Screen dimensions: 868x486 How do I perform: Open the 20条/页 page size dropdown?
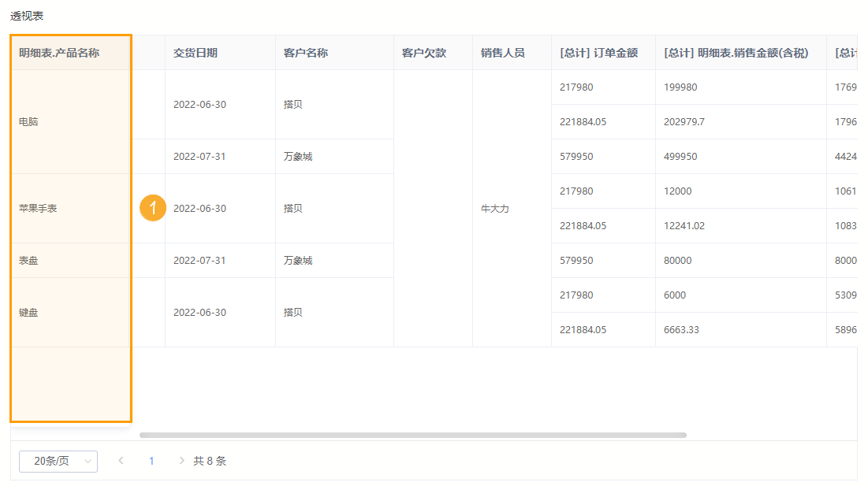pos(57,462)
